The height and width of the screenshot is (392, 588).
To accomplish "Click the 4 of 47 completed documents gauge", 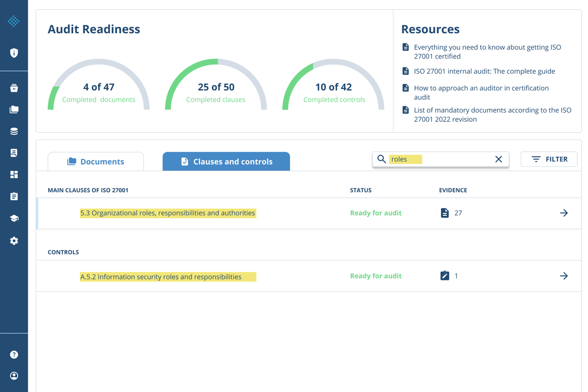I will pos(98,85).
